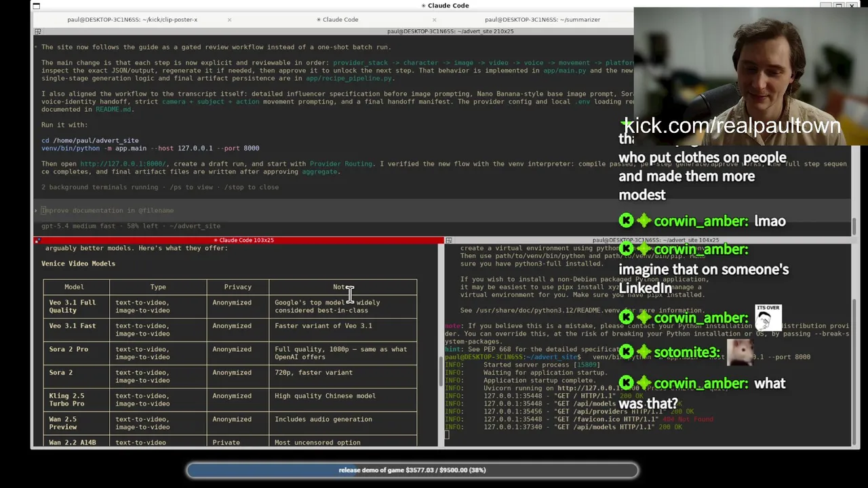This screenshot has width=868, height=488.
Task: Open the http://127.0.0.1:8000/ link
Action: tap(123, 164)
